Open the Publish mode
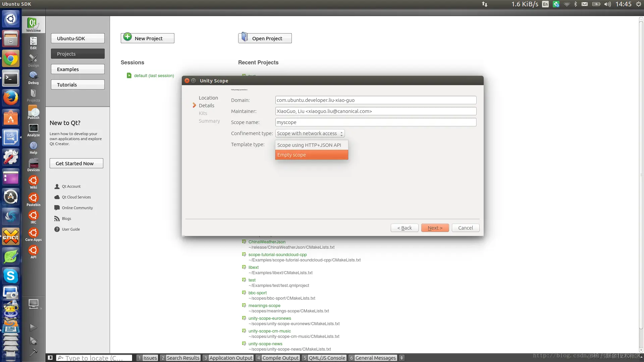 [33, 113]
